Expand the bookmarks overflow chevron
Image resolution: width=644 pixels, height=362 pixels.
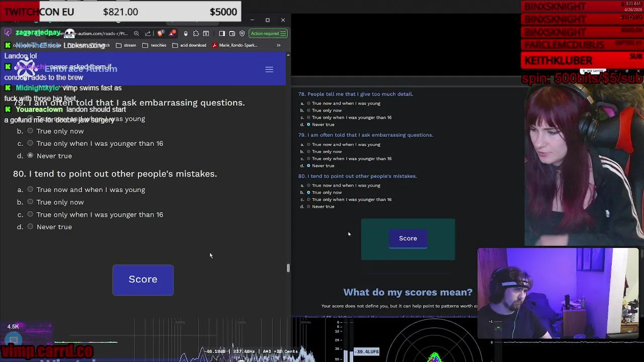(x=278, y=45)
